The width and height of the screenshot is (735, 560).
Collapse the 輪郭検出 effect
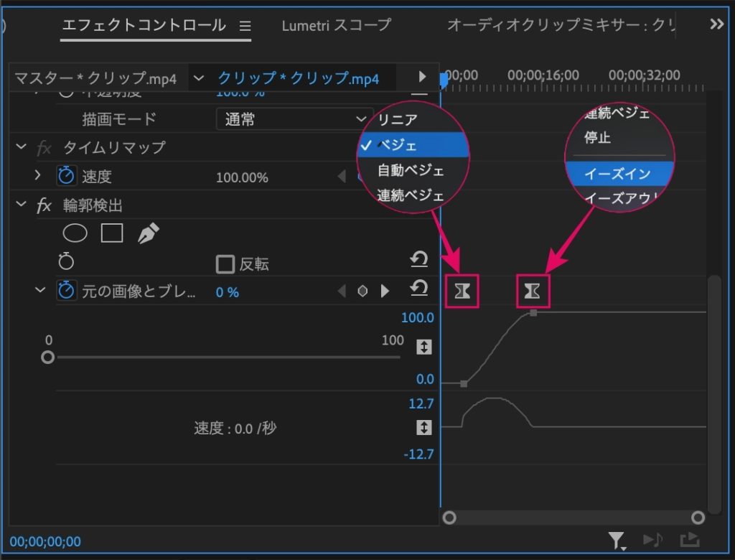[x=21, y=204]
